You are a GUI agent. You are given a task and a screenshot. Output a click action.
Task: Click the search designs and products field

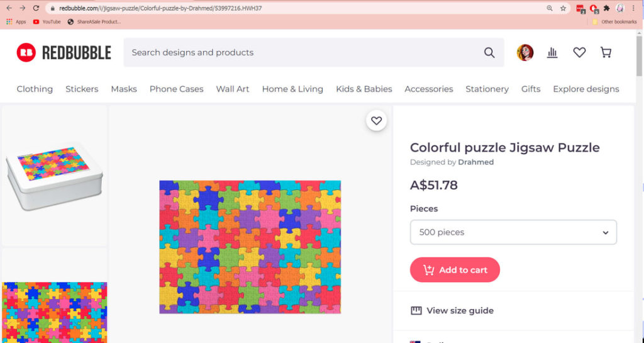pyautogui.click(x=304, y=53)
